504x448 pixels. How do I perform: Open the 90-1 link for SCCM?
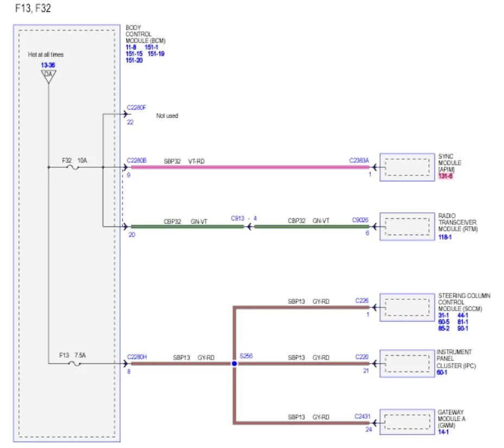(463, 328)
